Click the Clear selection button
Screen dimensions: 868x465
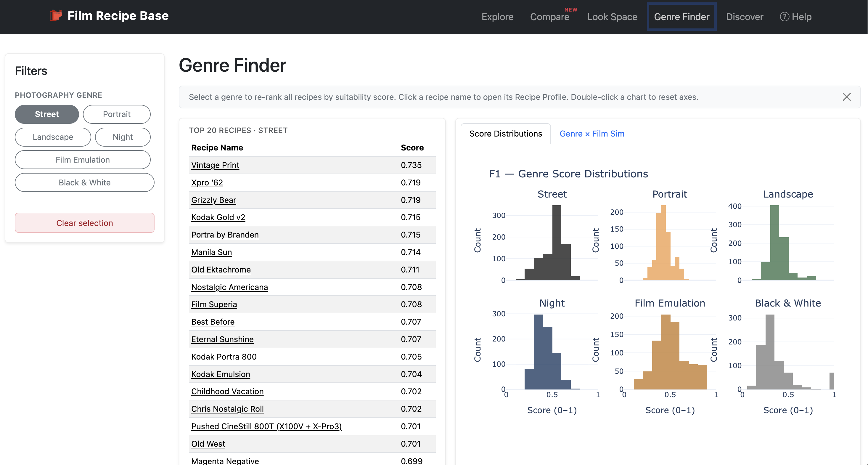(85, 223)
